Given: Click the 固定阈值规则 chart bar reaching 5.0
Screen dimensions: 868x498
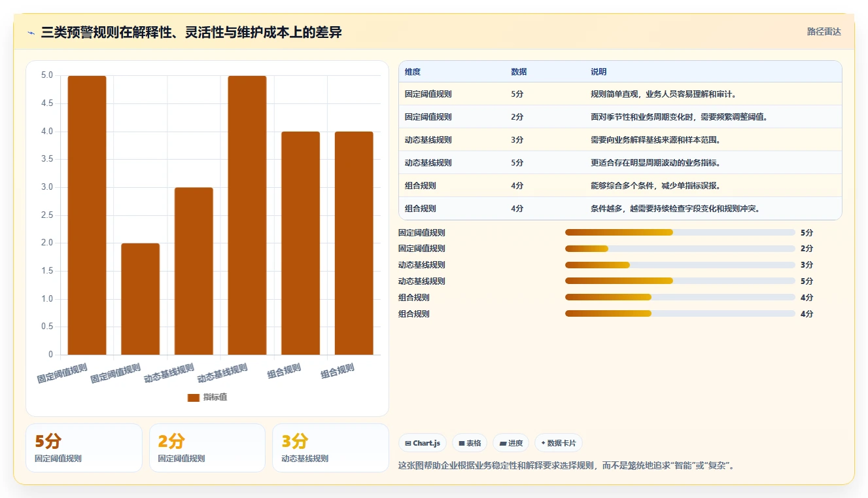Looking at the screenshot, I should (x=87, y=215).
